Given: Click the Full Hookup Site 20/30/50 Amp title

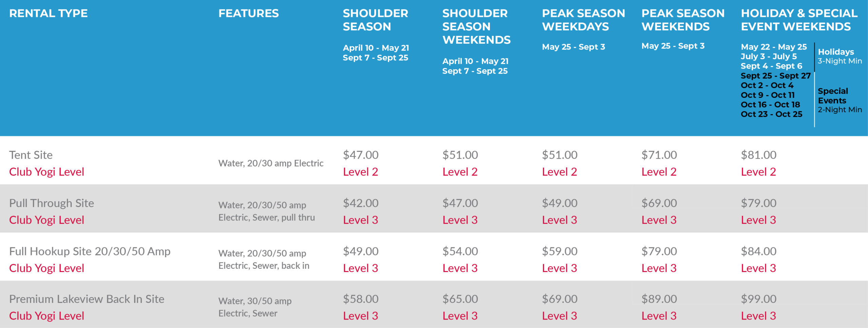Looking at the screenshot, I should [x=90, y=251].
